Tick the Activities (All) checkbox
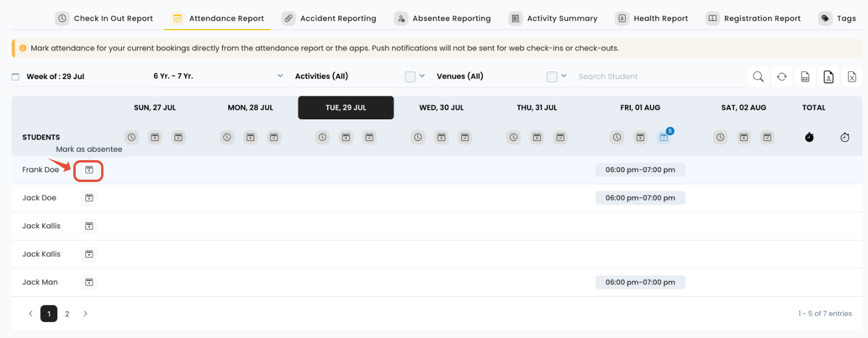This screenshot has height=338, width=868. 410,77
